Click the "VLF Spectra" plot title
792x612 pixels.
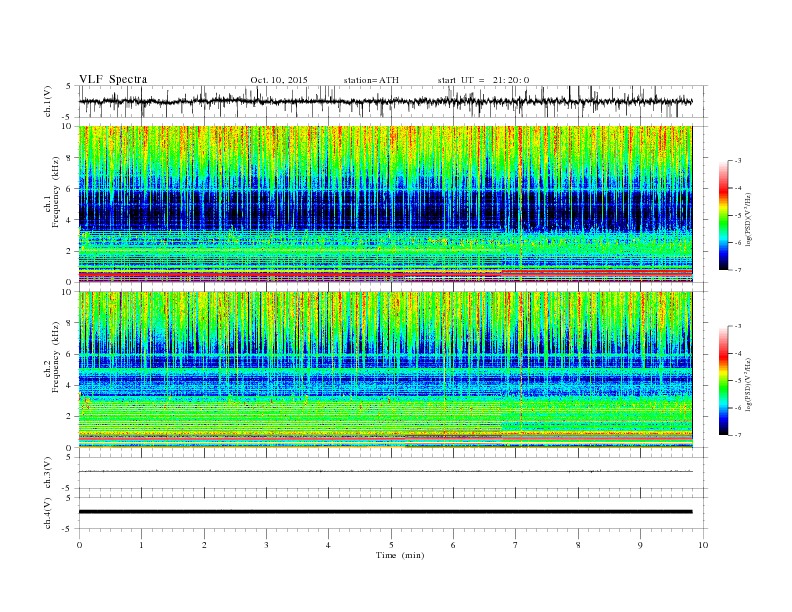tap(113, 79)
